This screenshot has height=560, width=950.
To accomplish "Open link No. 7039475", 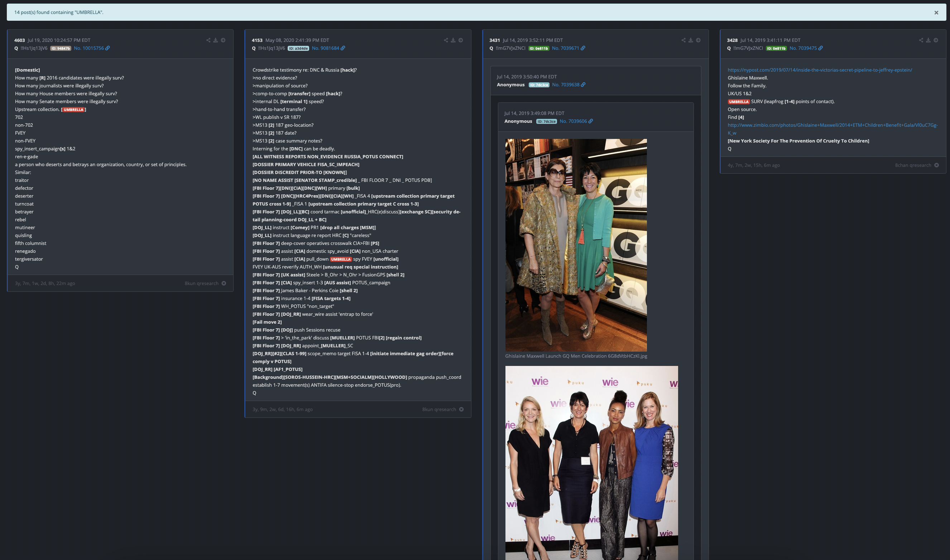I will pyautogui.click(x=806, y=48).
